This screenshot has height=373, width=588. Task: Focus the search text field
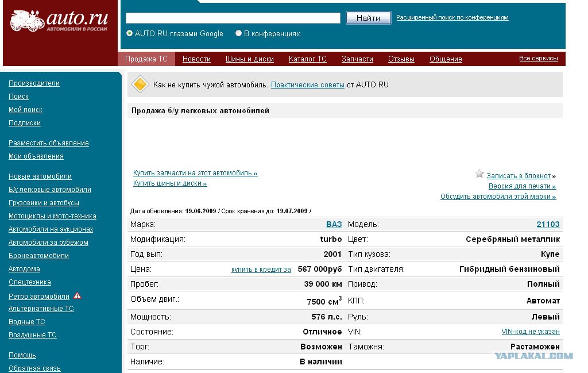point(233,18)
